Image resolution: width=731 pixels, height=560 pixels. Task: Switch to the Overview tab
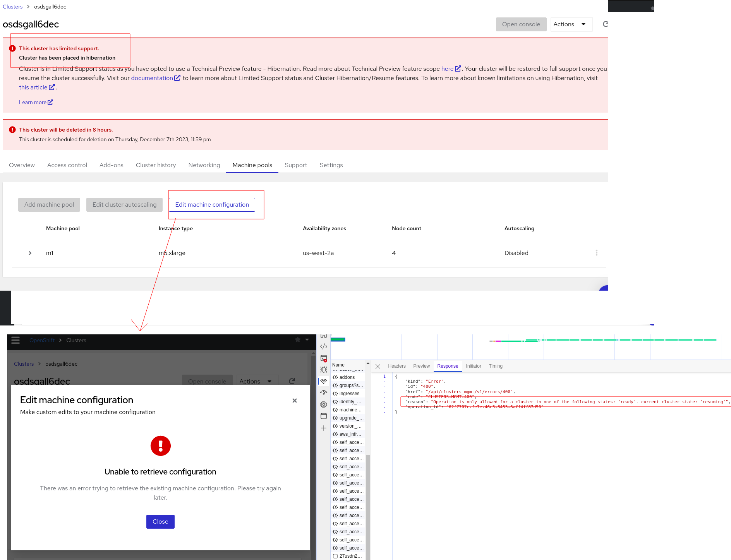[x=22, y=165]
